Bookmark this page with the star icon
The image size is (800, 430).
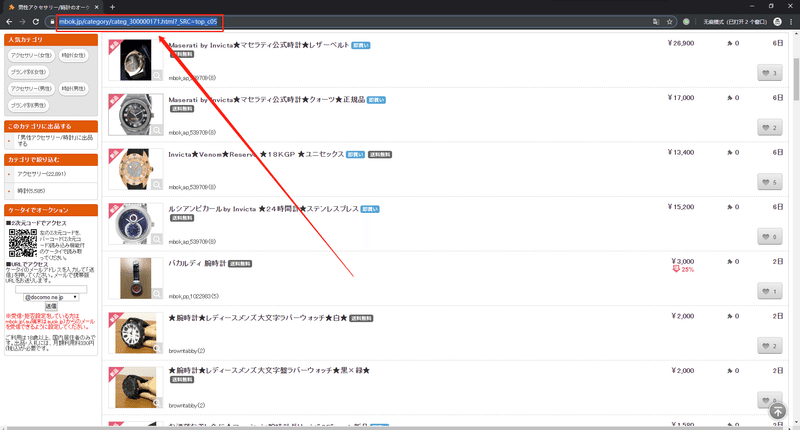tap(669, 21)
